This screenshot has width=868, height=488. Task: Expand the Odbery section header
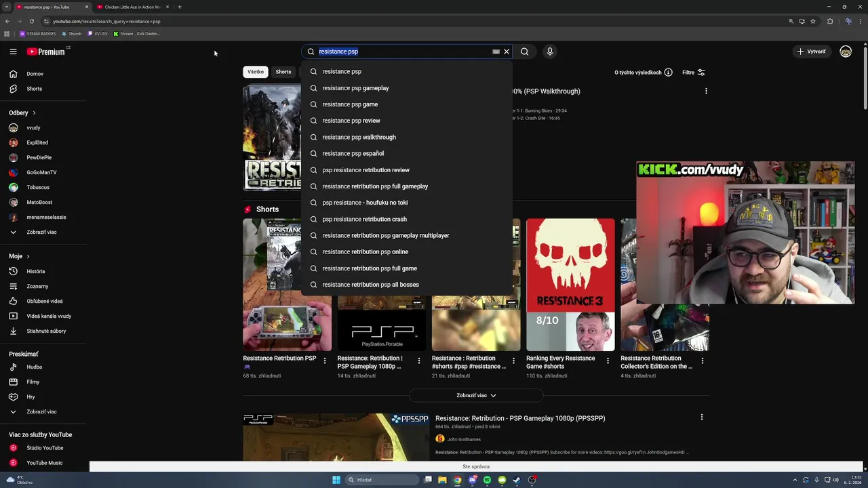22,113
